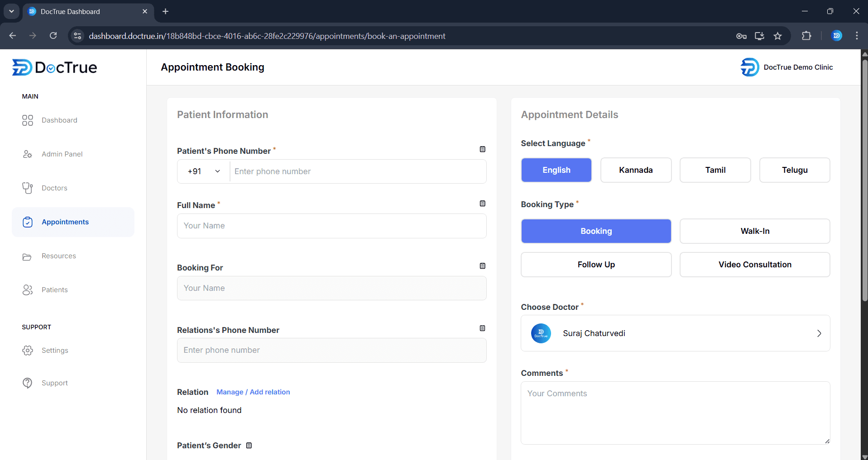The height and width of the screenshot is (460, 868).
Task: Click DocTrue Demo Clinic name in header
Action: [x=798, y=67]
